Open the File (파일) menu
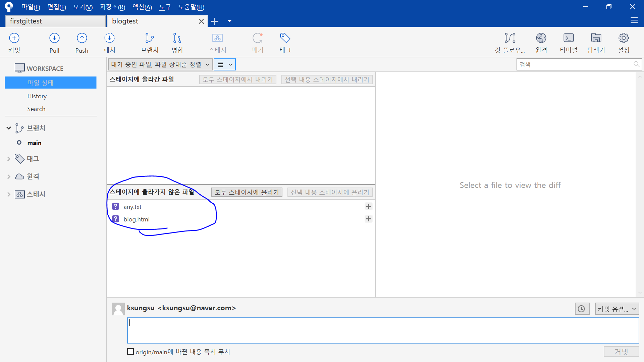The height and width of the screenshot is (362, 644). (x=31, y=7)
